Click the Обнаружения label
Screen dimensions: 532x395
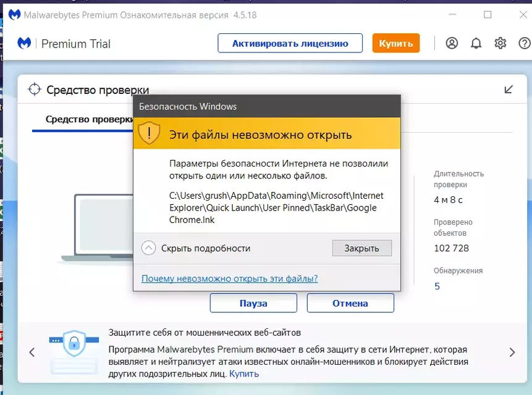458,271
